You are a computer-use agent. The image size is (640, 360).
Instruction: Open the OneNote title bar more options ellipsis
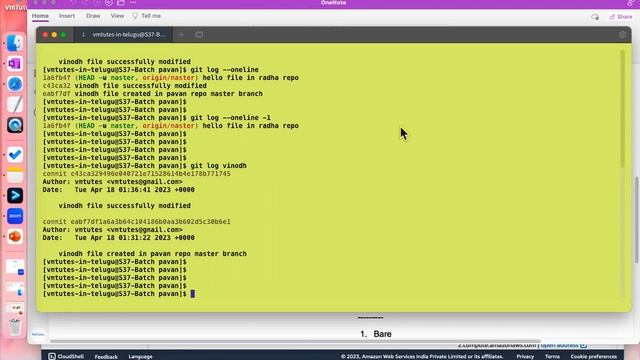(x=133, y=3)
